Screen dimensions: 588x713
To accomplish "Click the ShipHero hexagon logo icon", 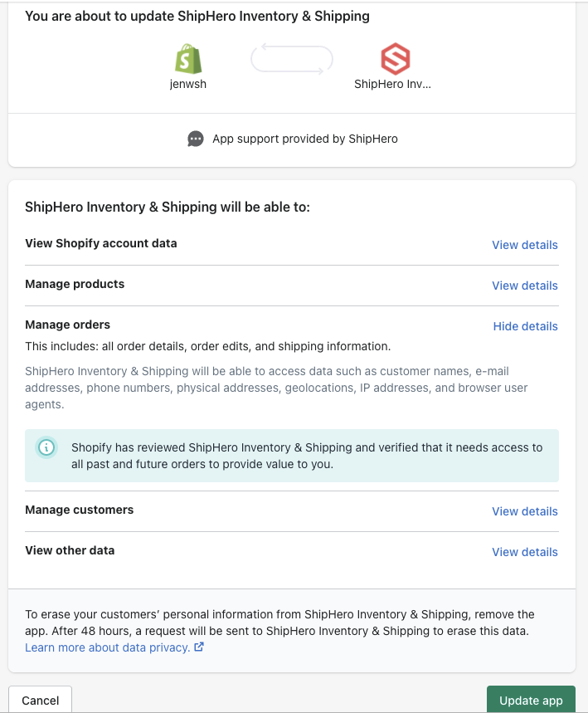I will pyautogui.click(x=395, y=59).
